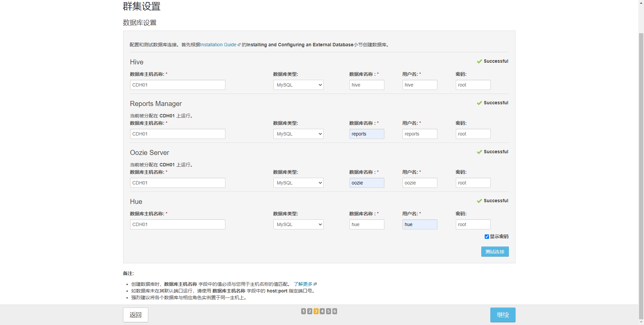This screenshot has height=325, width=644.
Task: Focus Reports Manager hostname field
Action: tap(177, 134)
